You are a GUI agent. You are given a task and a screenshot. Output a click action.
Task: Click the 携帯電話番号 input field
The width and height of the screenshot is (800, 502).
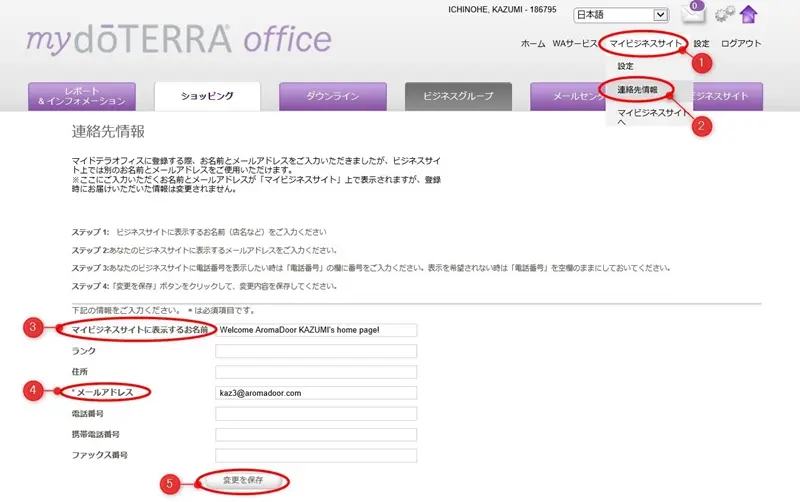coord(316,435)
